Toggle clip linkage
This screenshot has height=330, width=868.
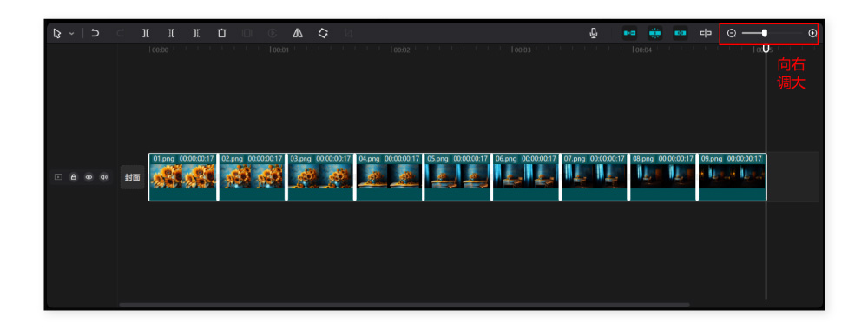[681, 33]
